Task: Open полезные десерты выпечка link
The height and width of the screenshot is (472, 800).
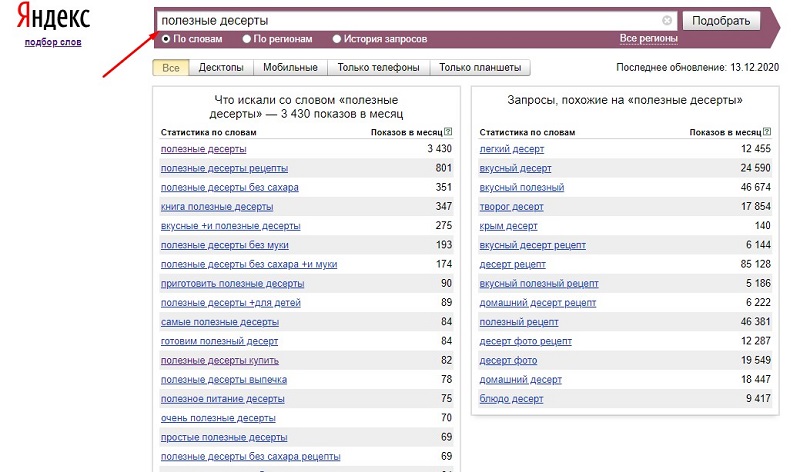Action: [x=224, y=380]
